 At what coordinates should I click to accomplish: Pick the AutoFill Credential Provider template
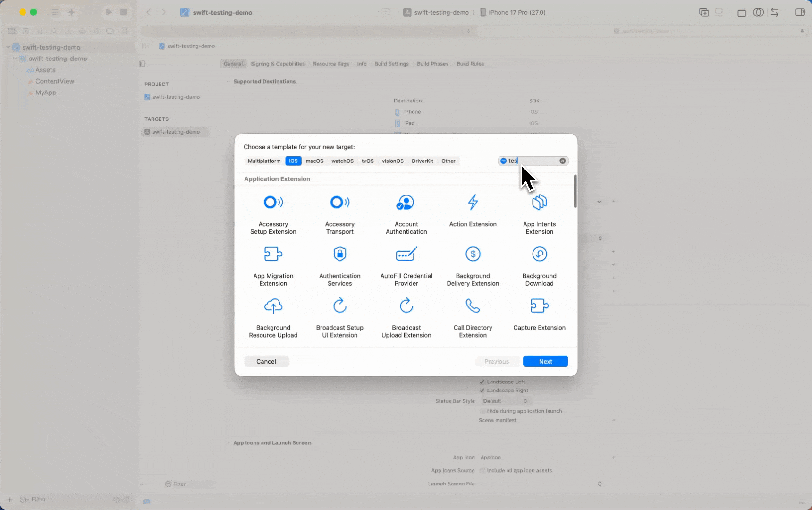[x=406, y=266]
